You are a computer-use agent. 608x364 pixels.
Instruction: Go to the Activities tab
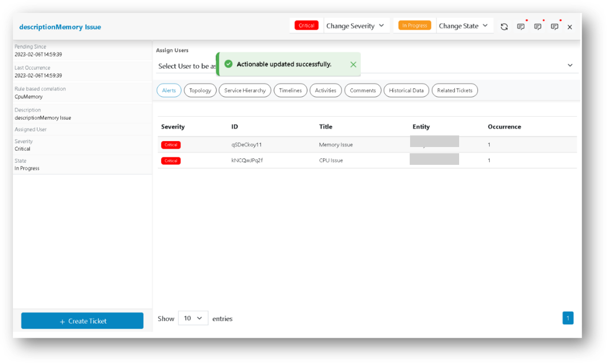(x=326, y=90)
